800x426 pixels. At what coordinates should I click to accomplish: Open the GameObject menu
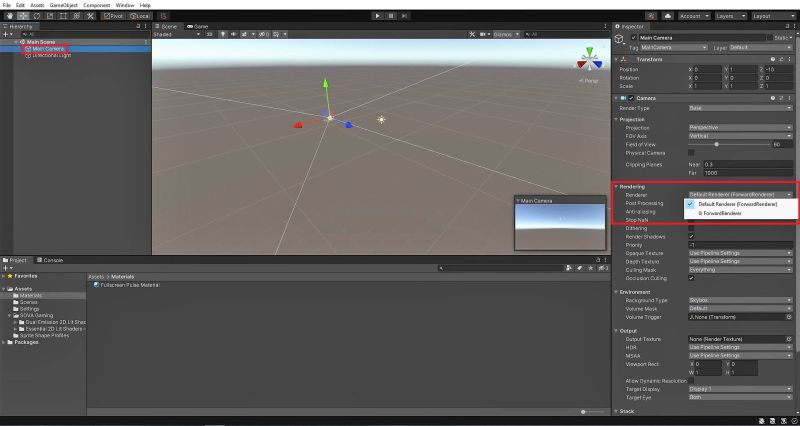pyautogui.click(x=62, y=5)
